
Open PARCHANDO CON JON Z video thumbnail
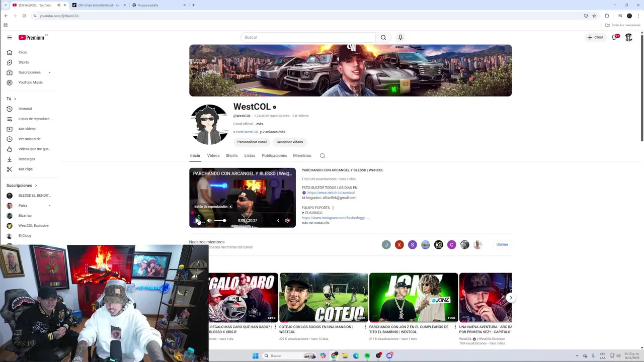414,298
